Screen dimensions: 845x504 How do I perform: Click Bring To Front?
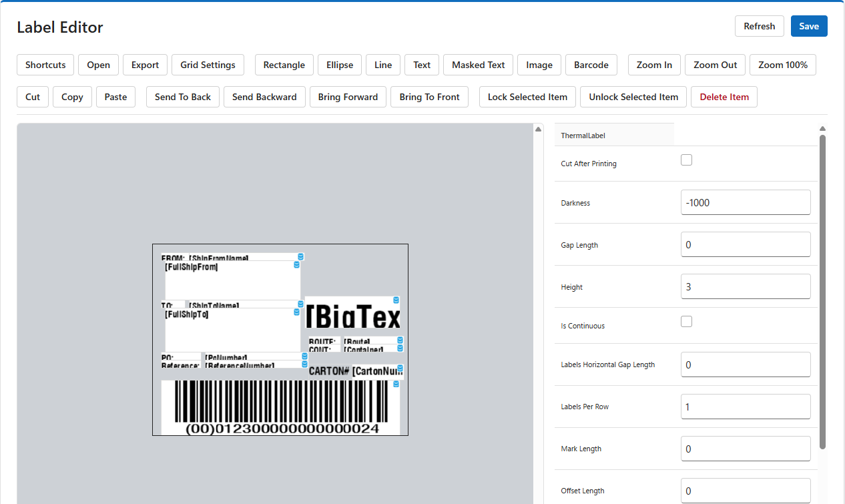429,97
